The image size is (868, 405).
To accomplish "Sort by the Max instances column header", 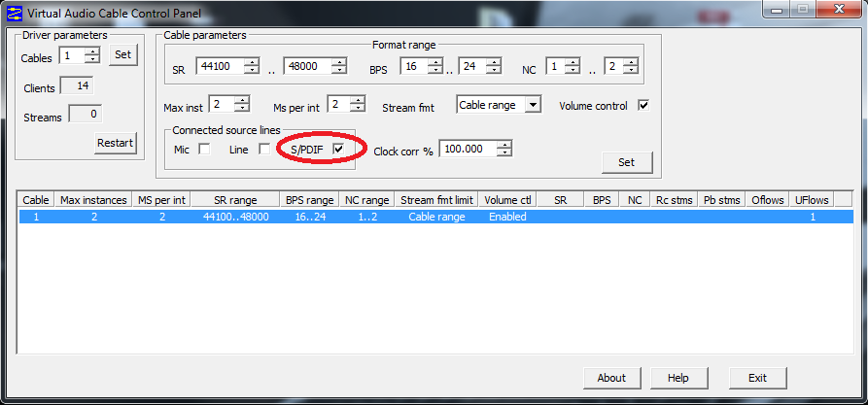I will (x=93, y=200).
